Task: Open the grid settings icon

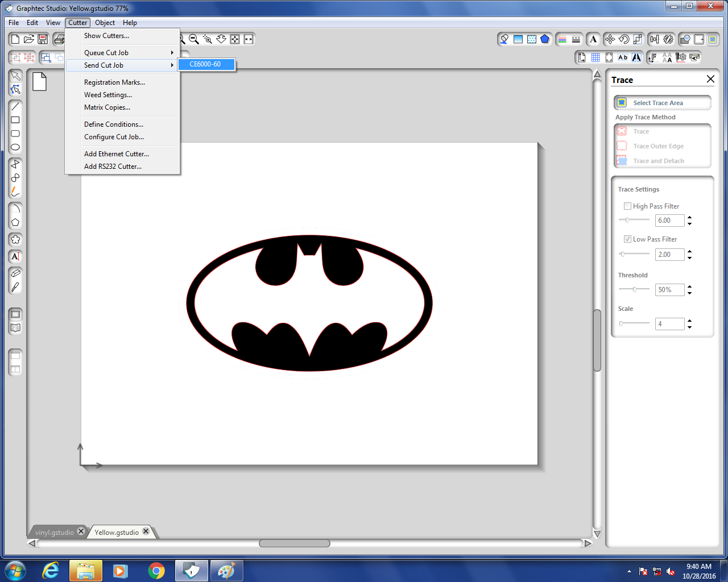Action: pyautogui.click(x=595, y=57)
